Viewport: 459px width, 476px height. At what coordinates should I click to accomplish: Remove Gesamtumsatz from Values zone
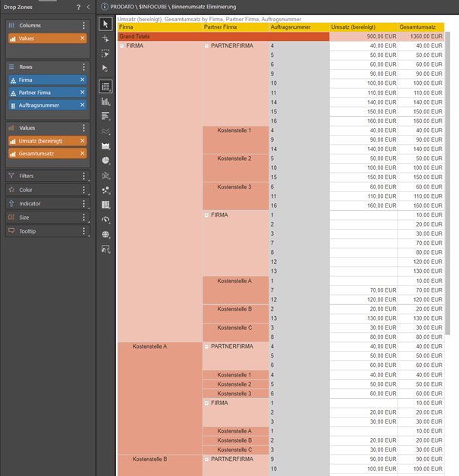pos(83,154)
